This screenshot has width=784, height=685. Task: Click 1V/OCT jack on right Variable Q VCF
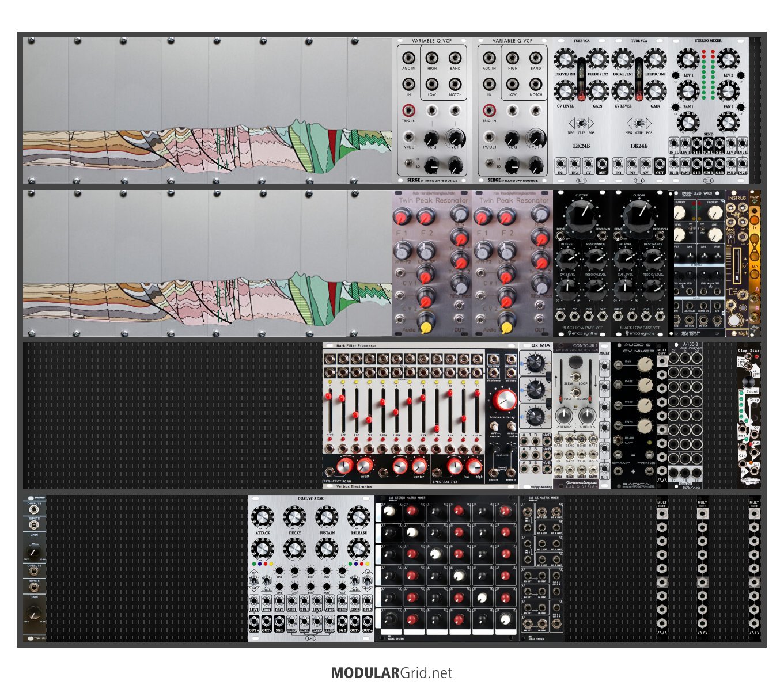point(489,137)
